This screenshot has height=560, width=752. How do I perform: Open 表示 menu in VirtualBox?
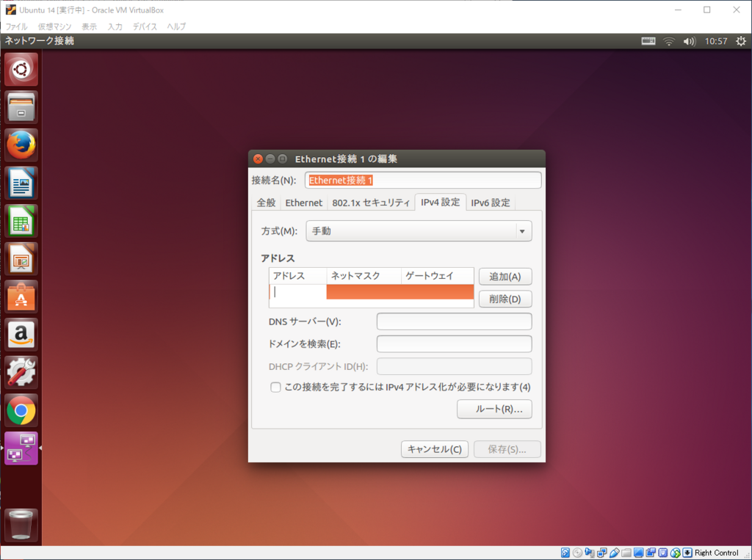(x=89, y=26)
